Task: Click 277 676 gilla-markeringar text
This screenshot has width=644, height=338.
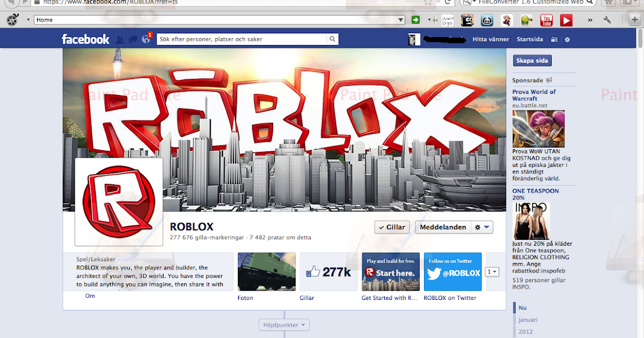Action: [x=206, y=237]
